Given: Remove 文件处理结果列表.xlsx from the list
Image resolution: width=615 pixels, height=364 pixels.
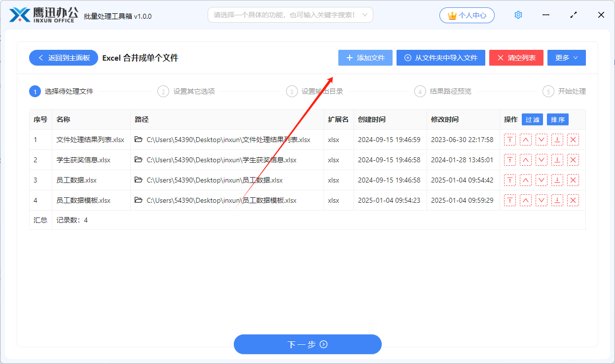Looking at the screenshot, I should (573, 140).
